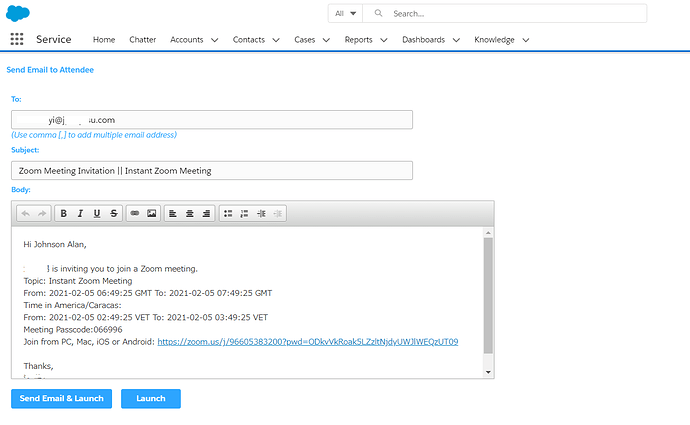690x425 pixels.
Task: Click the 'Use comma' multiple email hint
Action: tap(94, 135)
